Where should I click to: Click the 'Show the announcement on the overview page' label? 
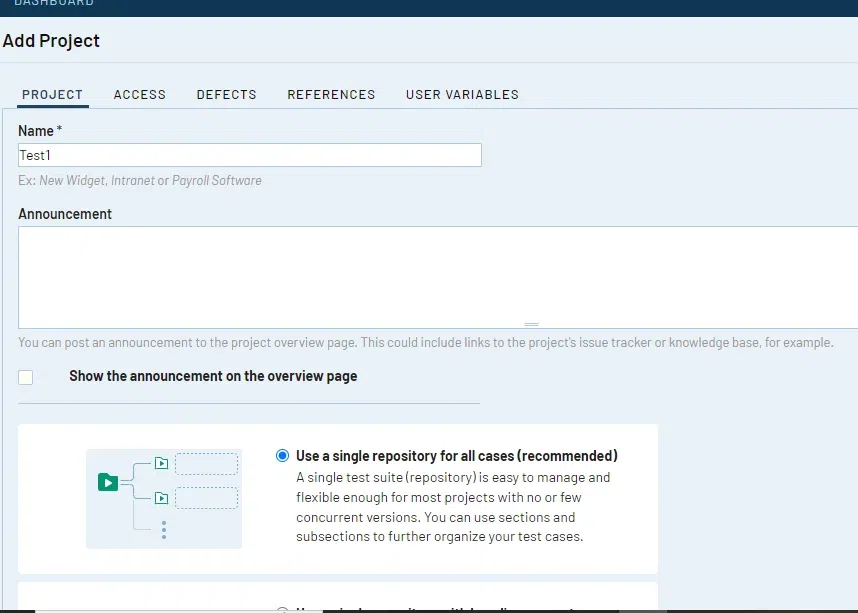tap(213, 376)
